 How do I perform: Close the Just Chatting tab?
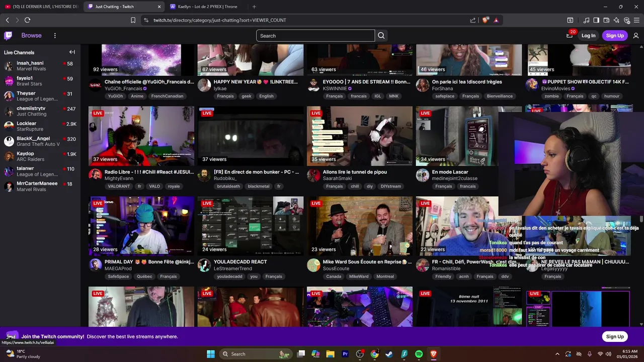tap(159, 7)
